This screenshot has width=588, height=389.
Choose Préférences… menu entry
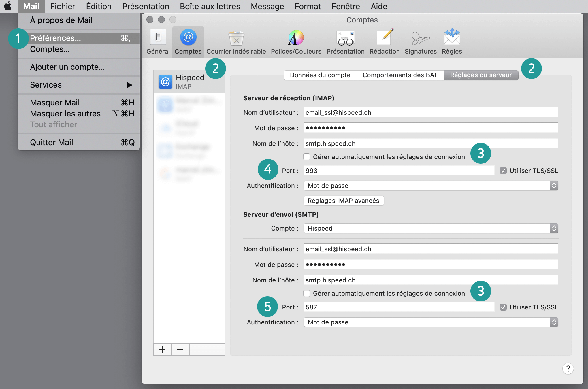79,38
